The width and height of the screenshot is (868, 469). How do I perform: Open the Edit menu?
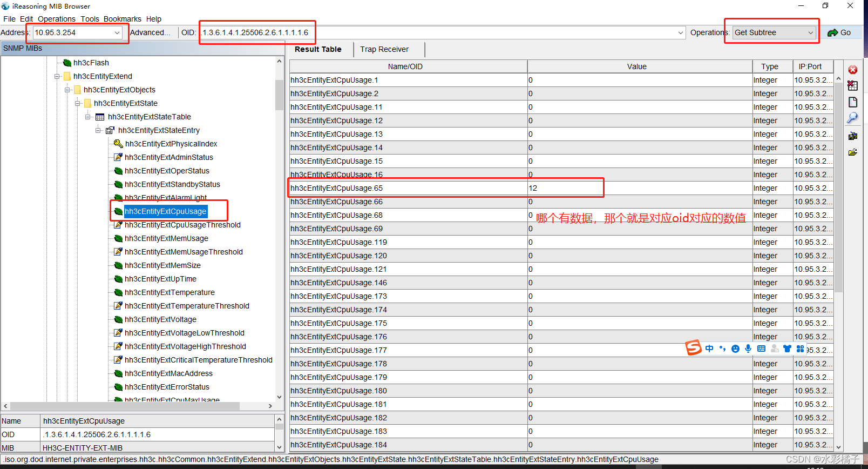click(x=26, y=19)
